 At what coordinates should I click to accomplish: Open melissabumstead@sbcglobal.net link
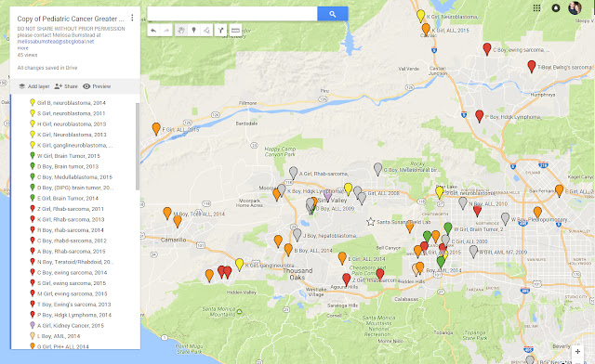56,42
